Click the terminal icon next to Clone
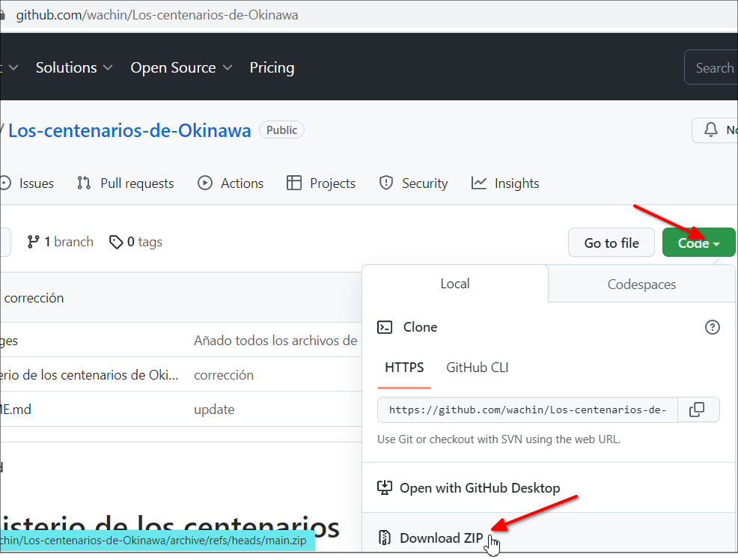Screen dimensions: 738x560 385,327
